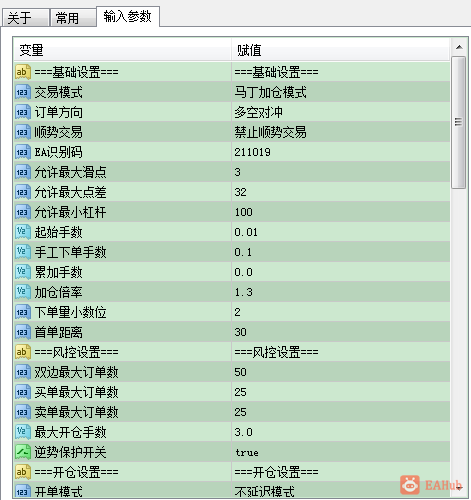
Task: Select the 输入参数 tab
Action: (x=128, y=16)
